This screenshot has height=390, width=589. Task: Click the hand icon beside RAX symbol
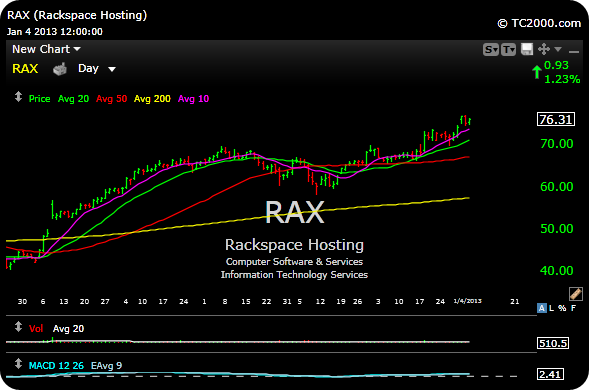click(60, 69)
